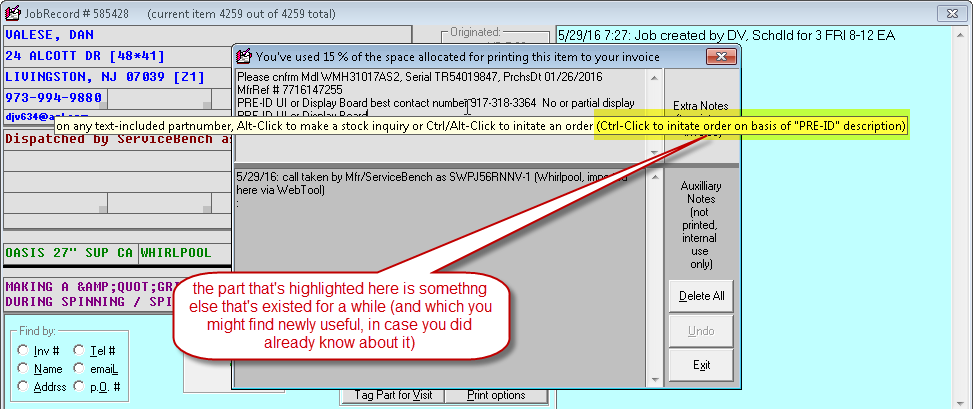Viewport: 973px width, 409px height.
Task: Choose Name in Find by options
Action: pos(23,368)
